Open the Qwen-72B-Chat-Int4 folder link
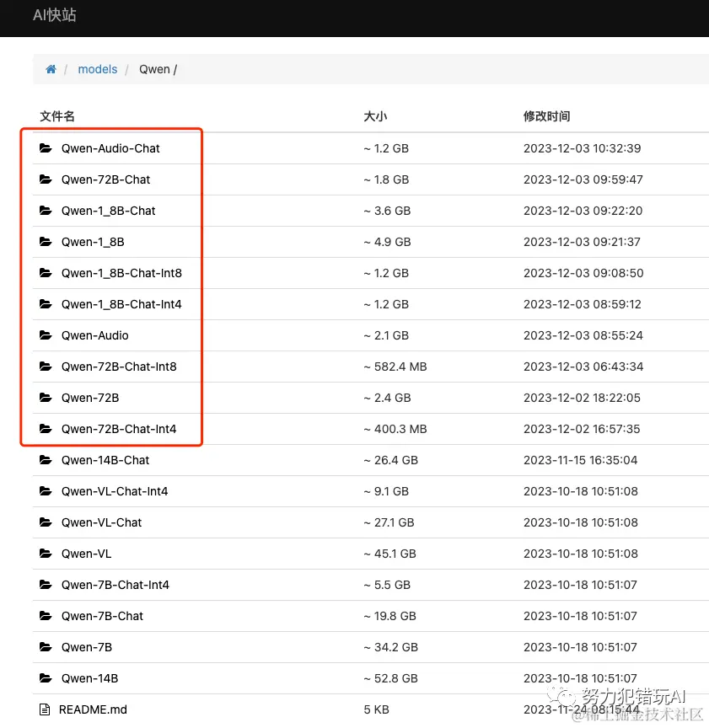Viewport: 709px width, 728px height. pos(119,429)
